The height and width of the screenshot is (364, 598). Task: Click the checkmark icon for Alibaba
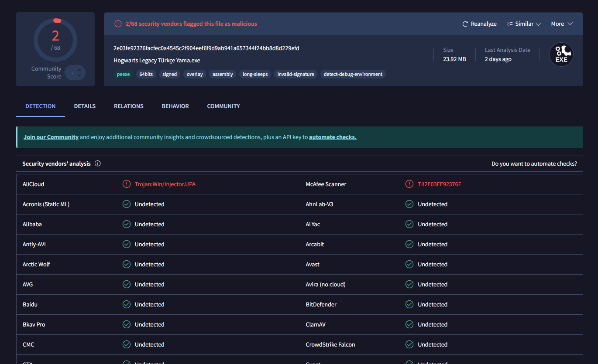(127, 224)
